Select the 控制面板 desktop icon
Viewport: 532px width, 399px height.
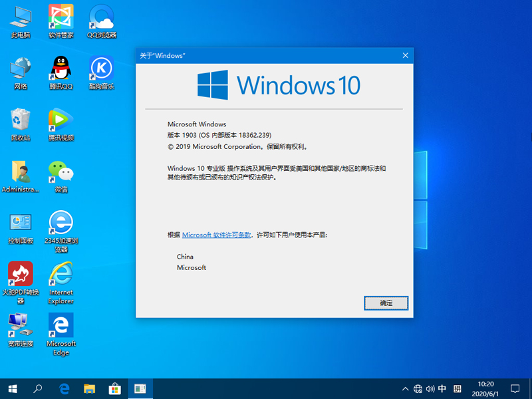coord(21,228)
